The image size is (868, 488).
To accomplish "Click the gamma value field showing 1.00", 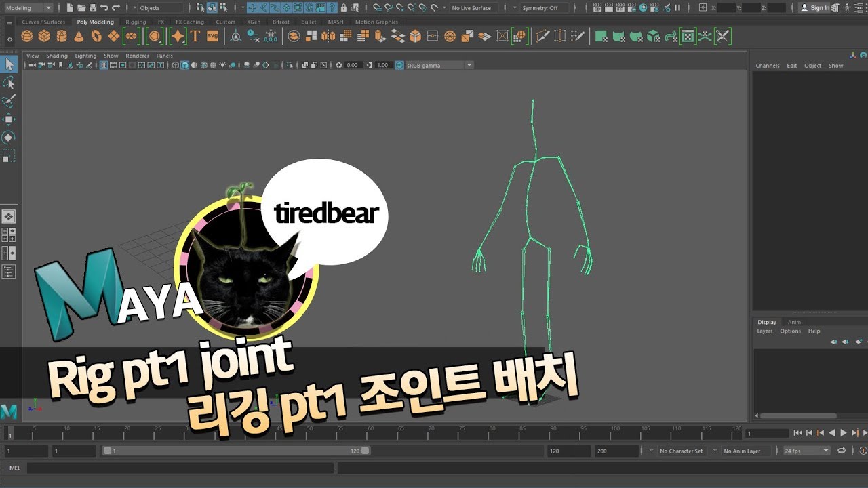I will 382,65.
